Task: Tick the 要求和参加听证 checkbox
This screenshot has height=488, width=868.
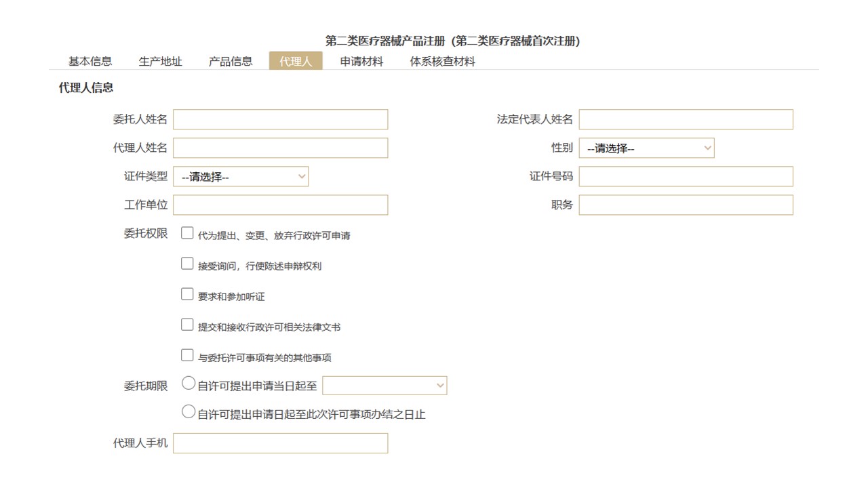Action: 187,295
